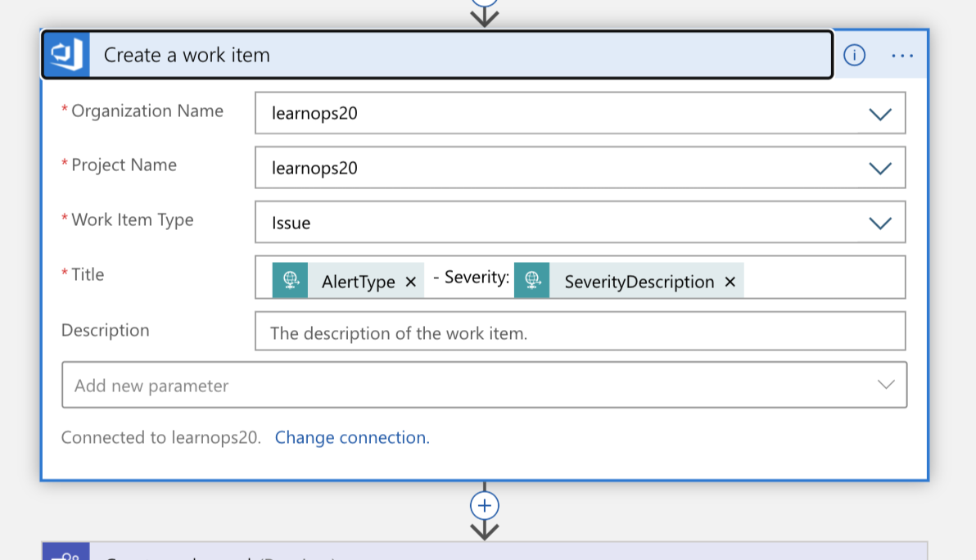This screenshot has height=560, width=976.
Task: Expand the Project Name dropdown
Action: click(879, 168)
